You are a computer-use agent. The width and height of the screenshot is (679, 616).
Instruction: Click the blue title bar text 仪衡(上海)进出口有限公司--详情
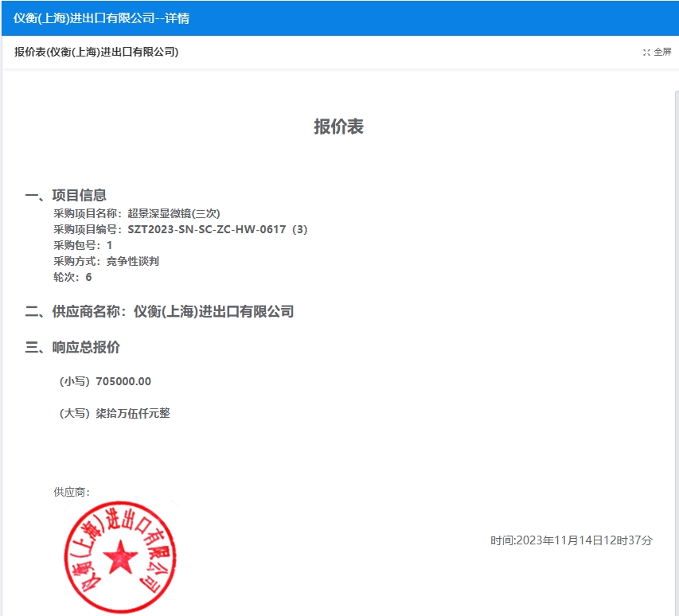click(x=101, y=18)
